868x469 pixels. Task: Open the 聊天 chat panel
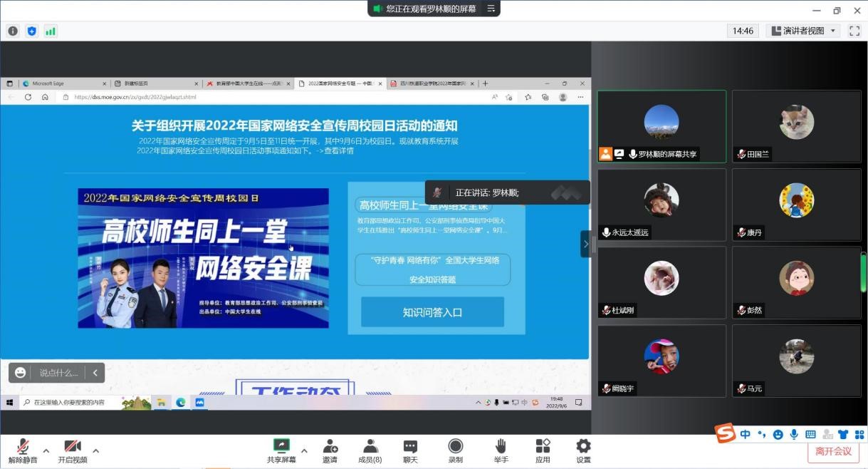pyautogui.click(x=409, y=450)
